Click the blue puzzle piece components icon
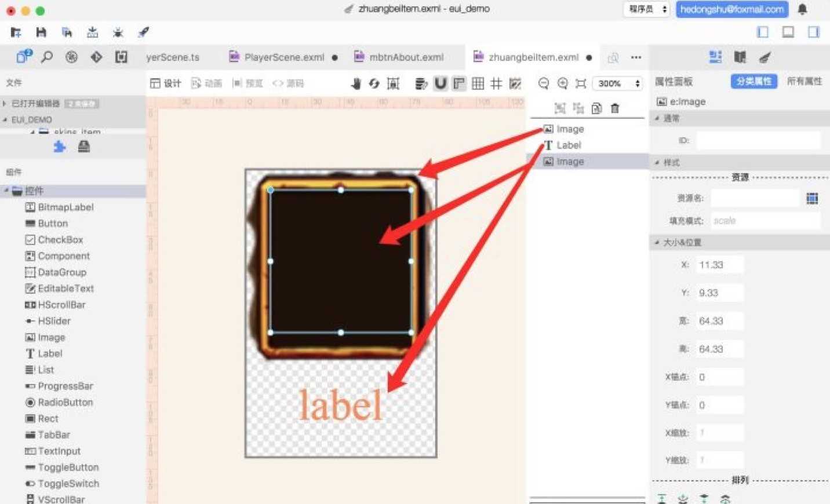Image resolution: width=830 pixels, height=504 pixels. tap(60, 147)
